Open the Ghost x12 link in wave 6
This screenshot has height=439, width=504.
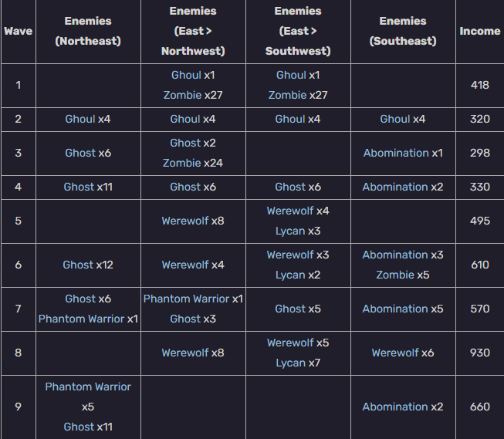(x=78, y=265)
